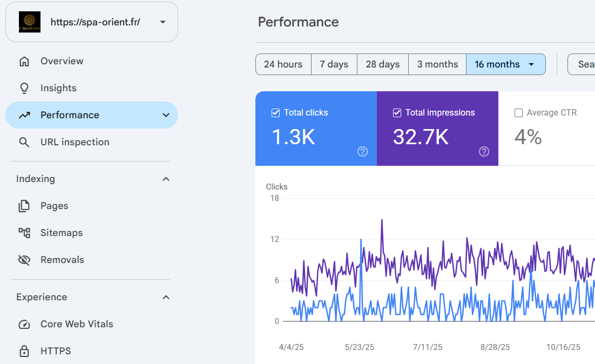Uncheck the Total clicks checkbox
The image size is (595, 364).
(x=275, y=113)
